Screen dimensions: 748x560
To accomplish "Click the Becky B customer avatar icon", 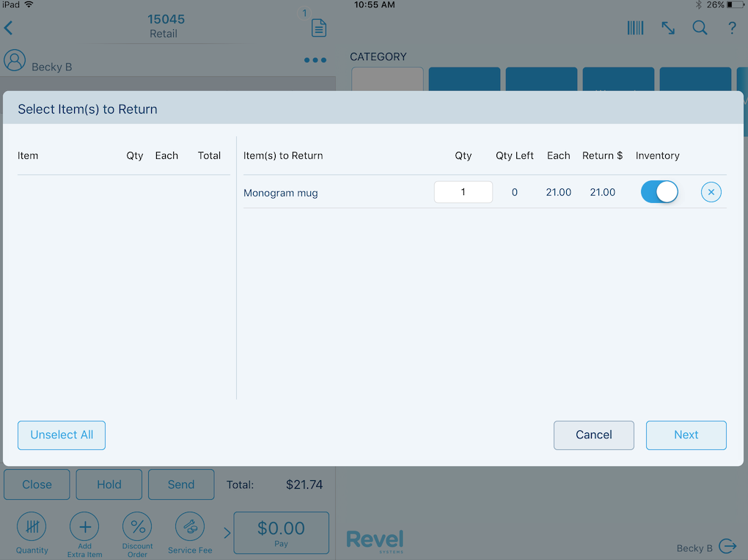I will [15, 61].
